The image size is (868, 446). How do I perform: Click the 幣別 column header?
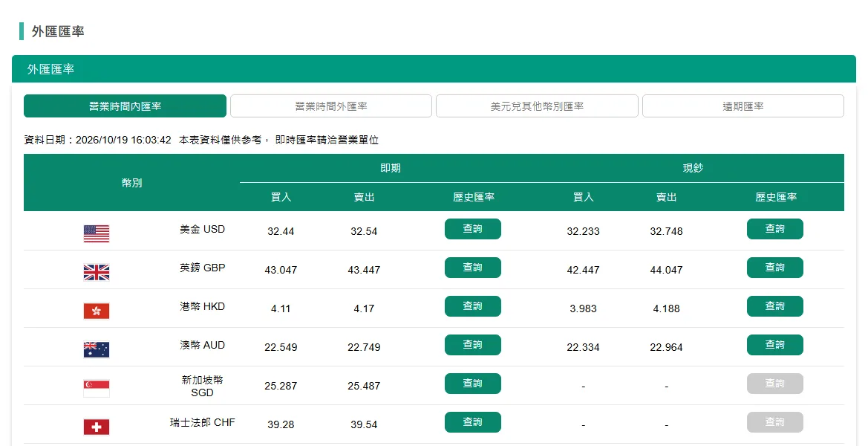pos(131,183)
